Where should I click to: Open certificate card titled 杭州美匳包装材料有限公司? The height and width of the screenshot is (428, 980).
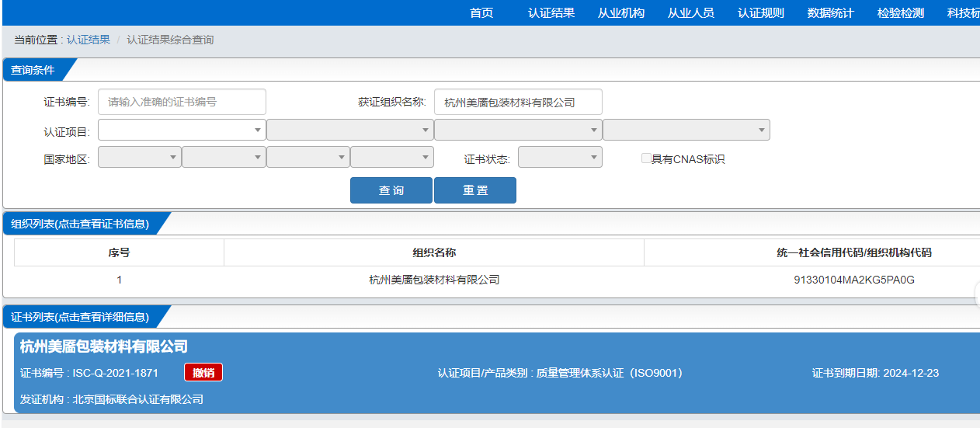pos(104,346)
